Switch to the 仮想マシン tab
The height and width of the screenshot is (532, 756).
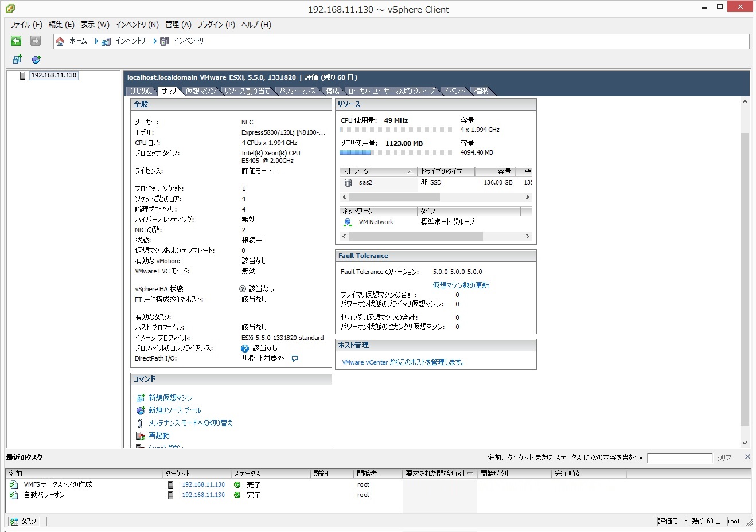click(x=201, y=91)
